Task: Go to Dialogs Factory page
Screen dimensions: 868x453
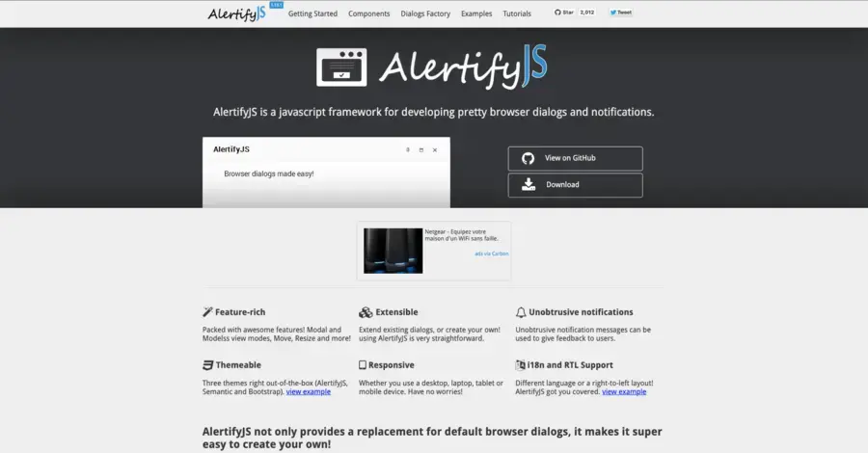Action: (425, 13)
